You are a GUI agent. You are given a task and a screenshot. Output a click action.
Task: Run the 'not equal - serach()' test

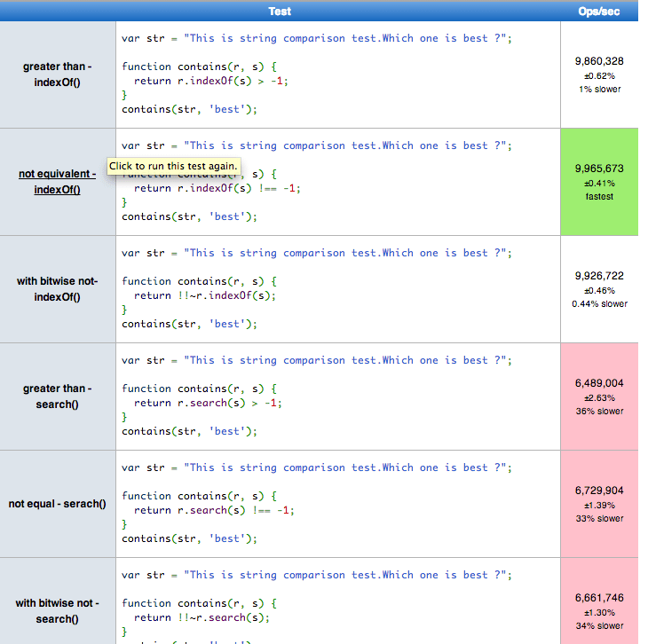pos(57,504)
